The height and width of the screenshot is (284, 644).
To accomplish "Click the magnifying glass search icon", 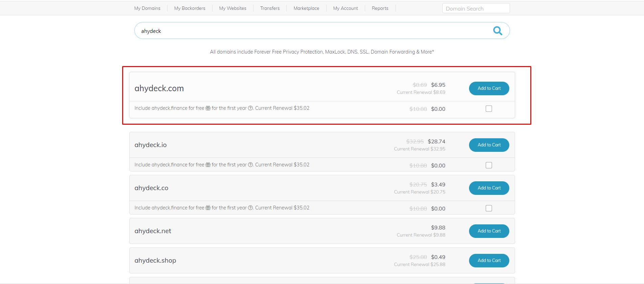I will pos(497,31).
